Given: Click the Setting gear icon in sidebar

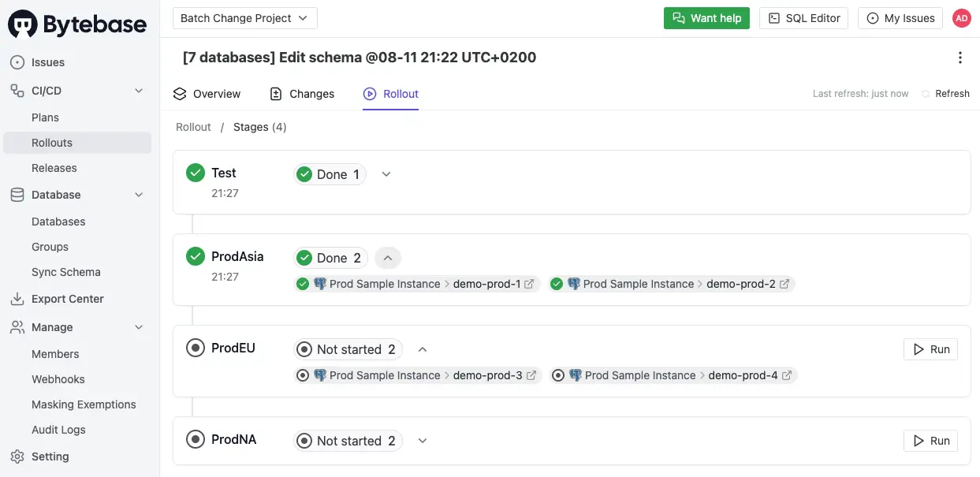Looking at the screenshot, I should point(17,457).
